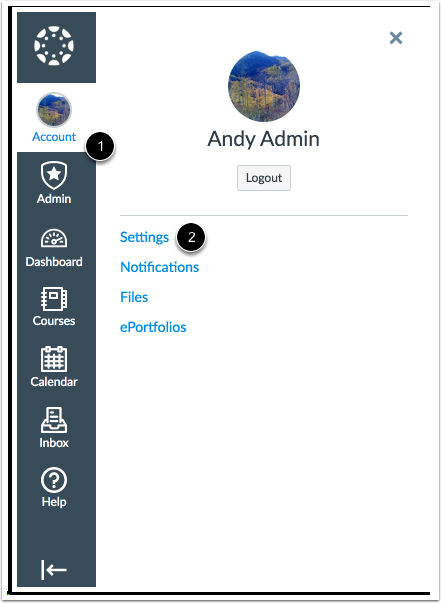
Task: Open the ePortfolios link
Action: point(153,327)
